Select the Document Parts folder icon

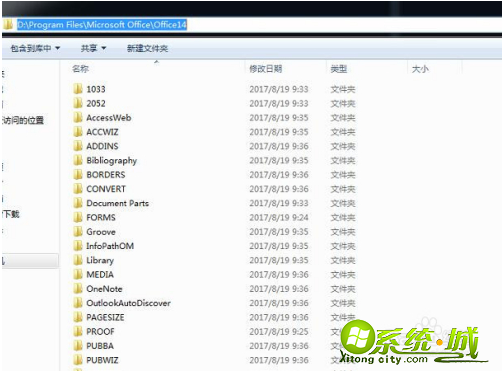click(78, 203)
